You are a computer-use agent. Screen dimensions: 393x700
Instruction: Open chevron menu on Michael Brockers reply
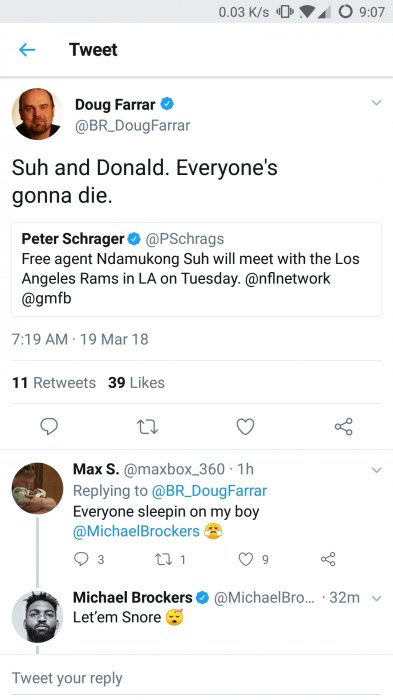pos(376,599)
